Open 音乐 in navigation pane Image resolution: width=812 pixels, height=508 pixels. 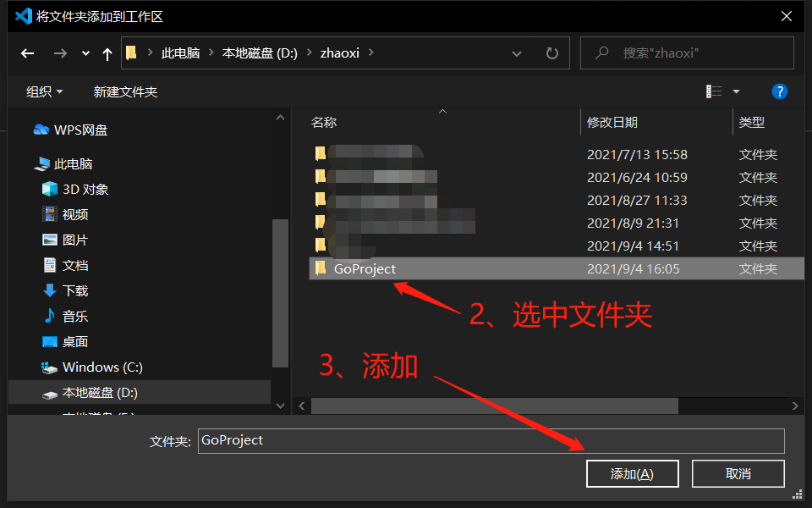point(65,316)
